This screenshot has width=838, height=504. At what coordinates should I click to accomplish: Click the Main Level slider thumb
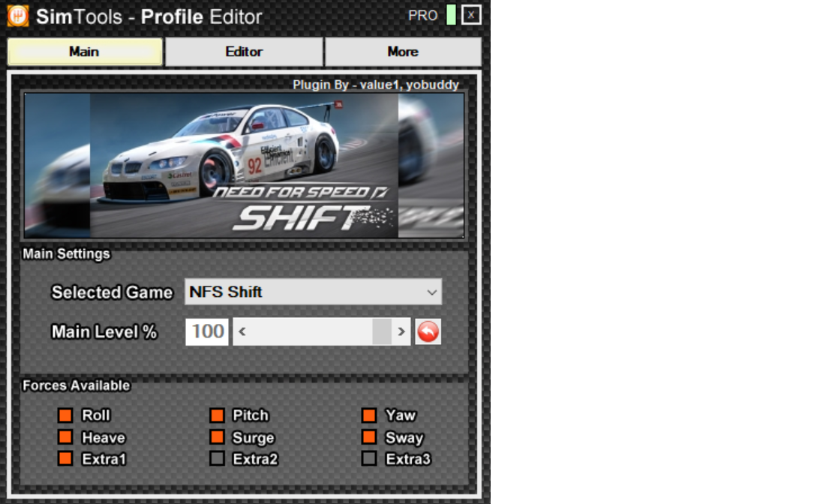[x=382, y=332]
